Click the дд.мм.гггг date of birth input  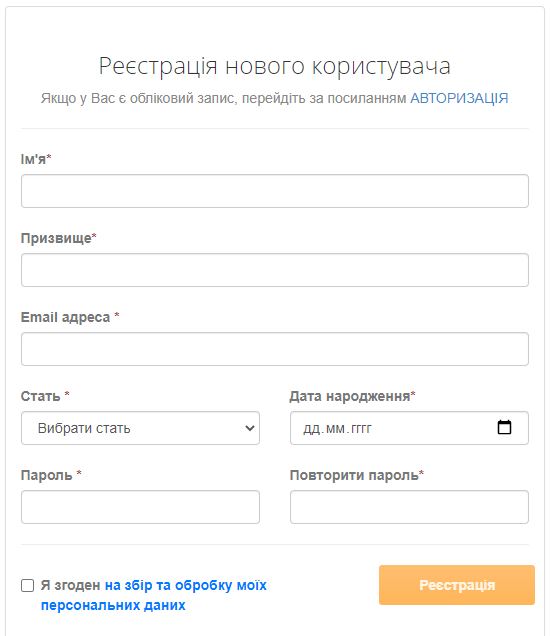pos(409,428)
